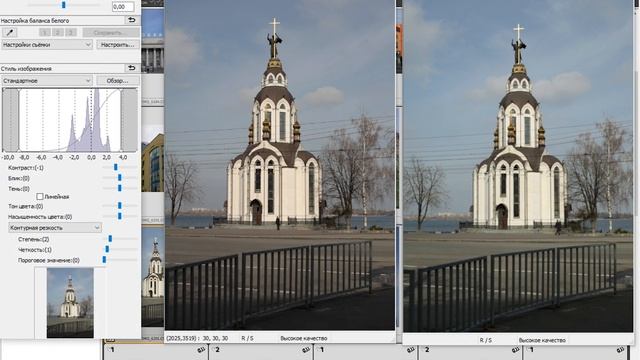Open the Стандартное picture style dropdown

click(x=47, y=80)
